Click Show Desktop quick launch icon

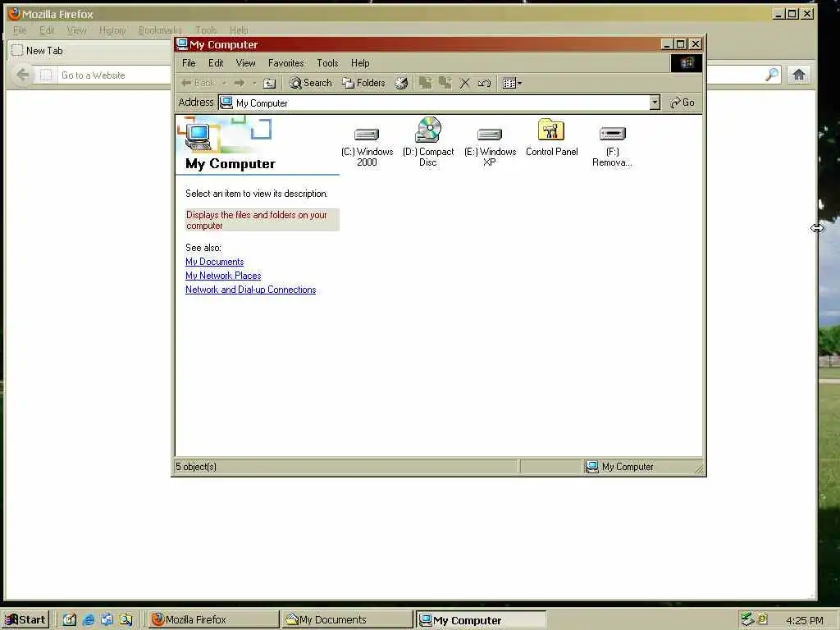pyautogui.click(x=70, y=620)
